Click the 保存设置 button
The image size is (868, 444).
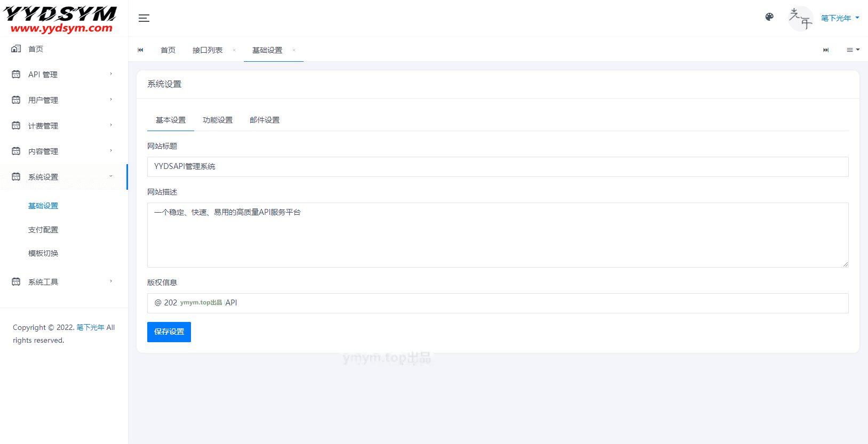169,332
